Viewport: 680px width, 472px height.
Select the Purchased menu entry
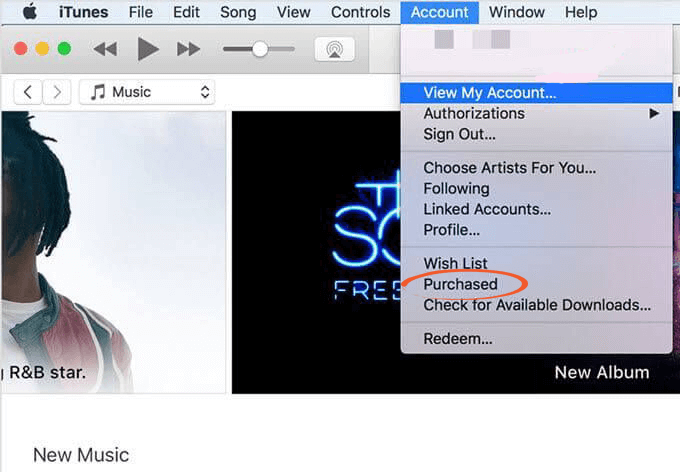(536, 285)
